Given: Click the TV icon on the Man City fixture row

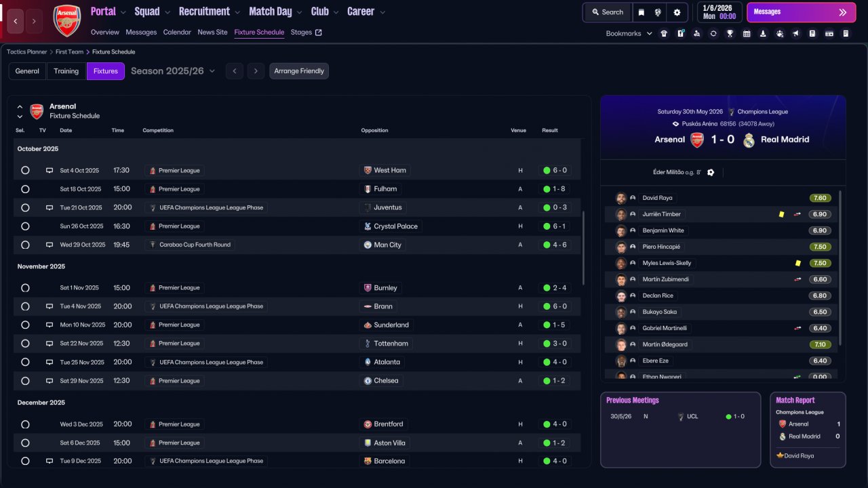Looking at the screenshot, I should [50, 245].
